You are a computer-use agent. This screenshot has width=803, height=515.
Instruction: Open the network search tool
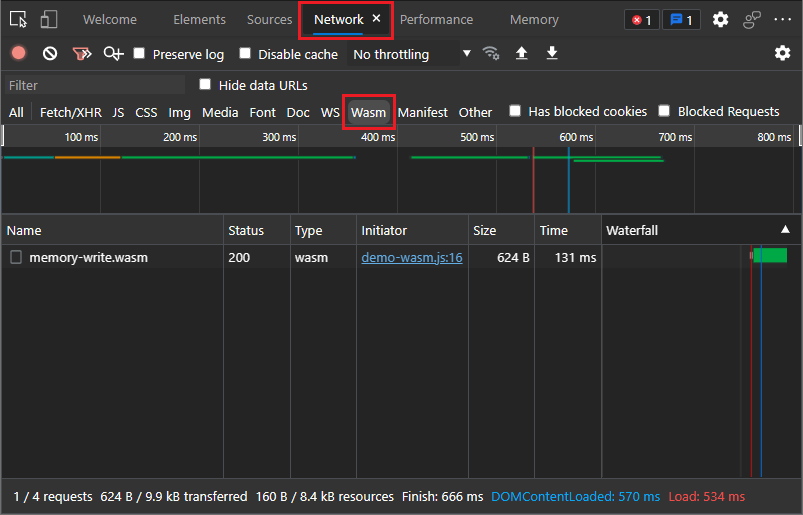tap(113, 54)
